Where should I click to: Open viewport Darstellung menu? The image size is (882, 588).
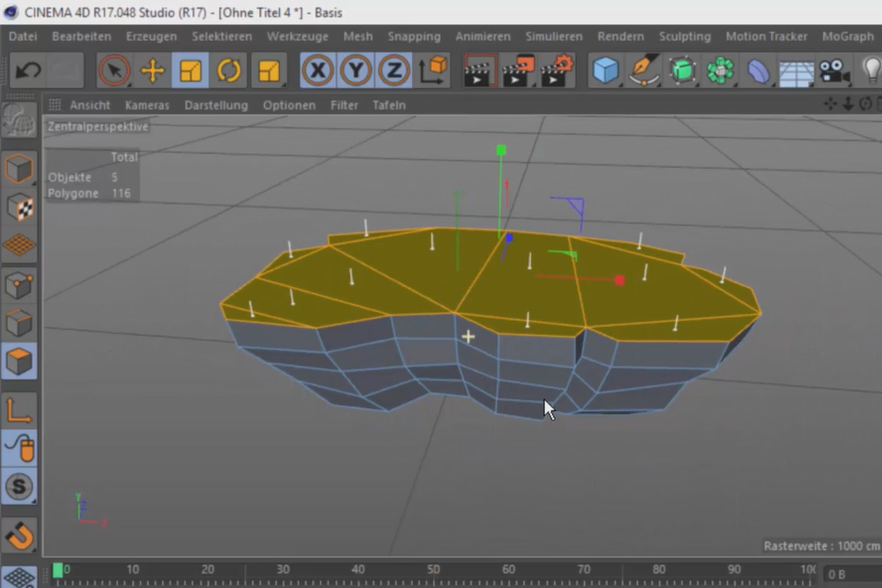click(x=216, y=105)
